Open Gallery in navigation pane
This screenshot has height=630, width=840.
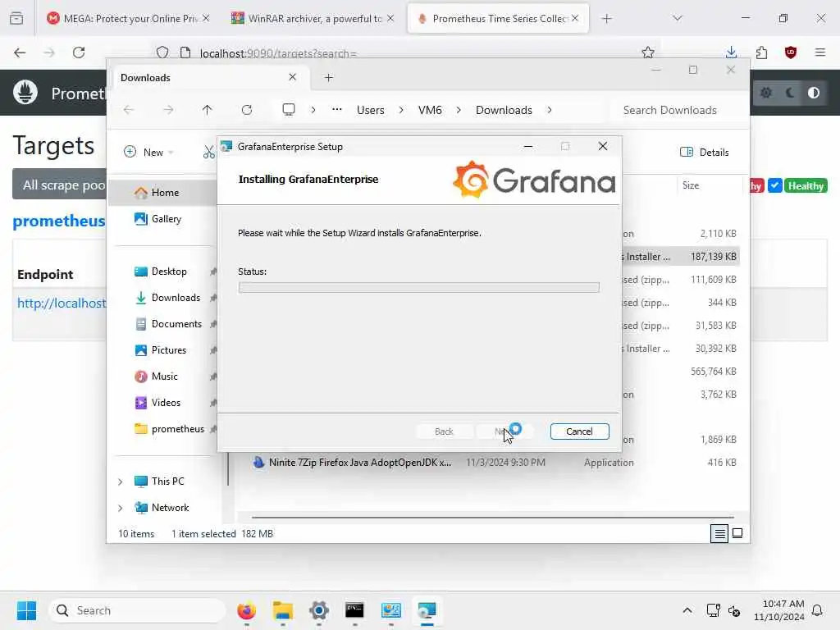[166, 218]
